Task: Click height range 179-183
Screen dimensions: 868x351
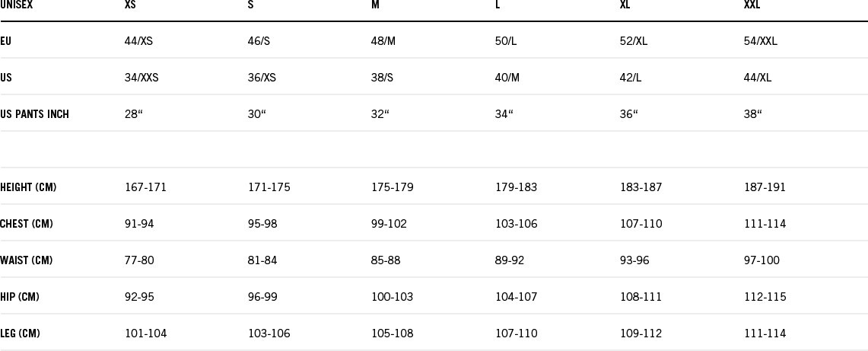Action: pyautogui.click(x=516, y=187)
